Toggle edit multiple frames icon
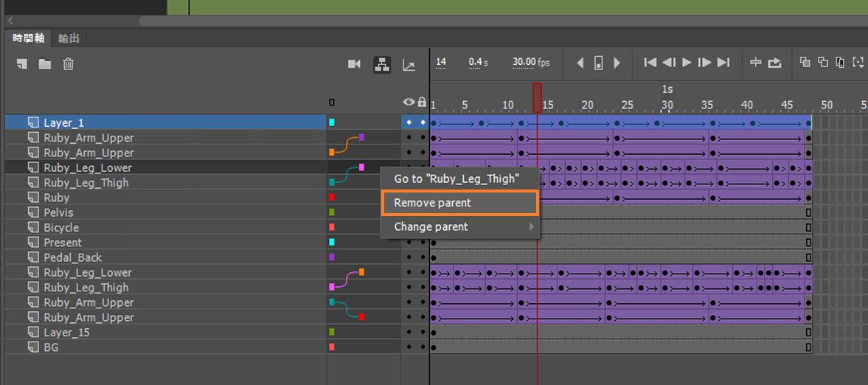This screenshot has width=868, height=385. pos(841,63)
